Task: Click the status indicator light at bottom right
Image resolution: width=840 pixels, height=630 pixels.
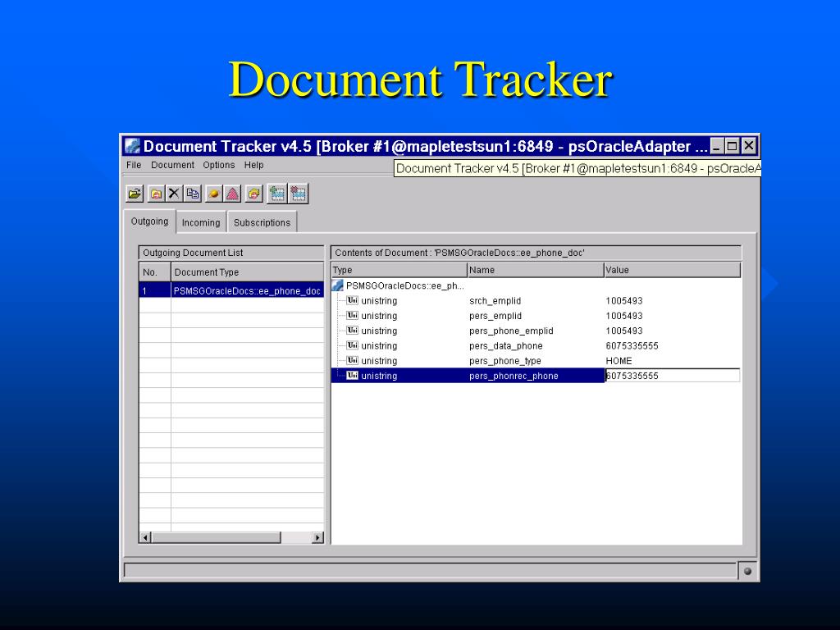Action: point(748,571)
